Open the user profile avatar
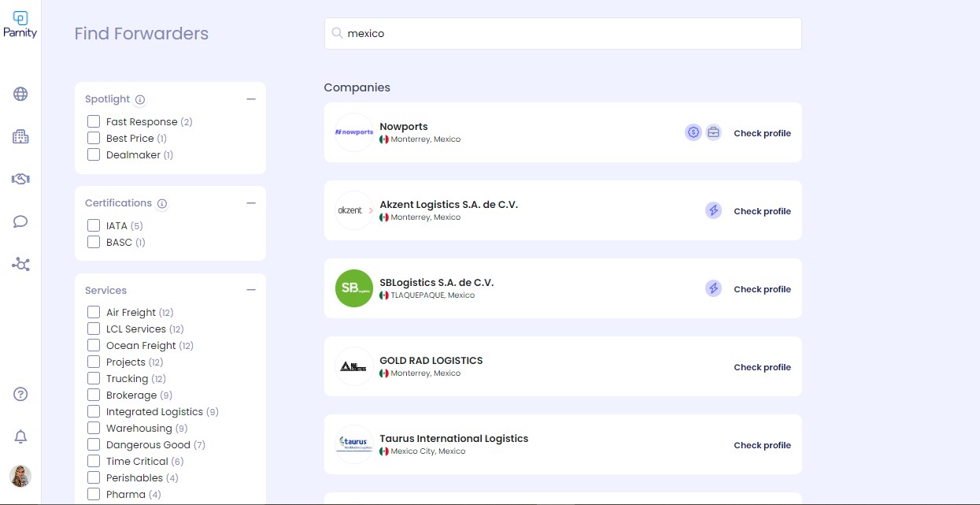 pyautogui.click(x=20, y=476)
